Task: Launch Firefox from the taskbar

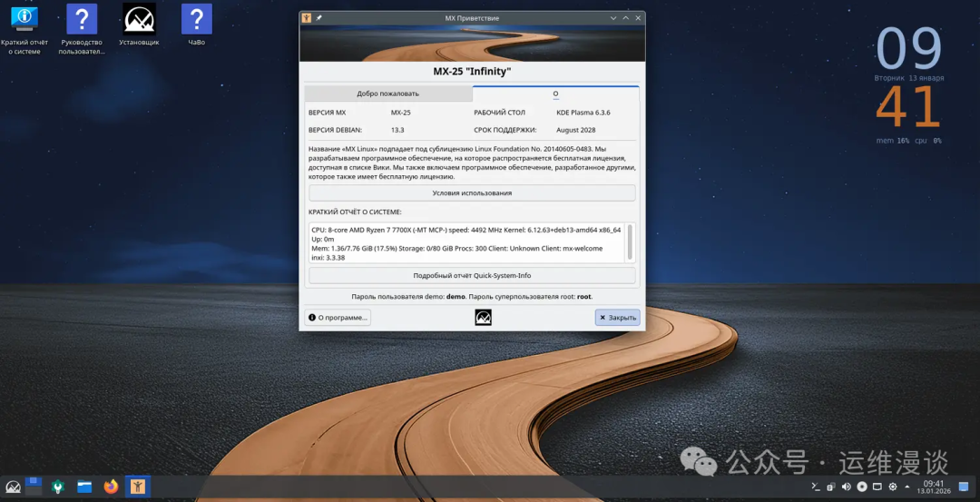Action: [x=111, y=487]
